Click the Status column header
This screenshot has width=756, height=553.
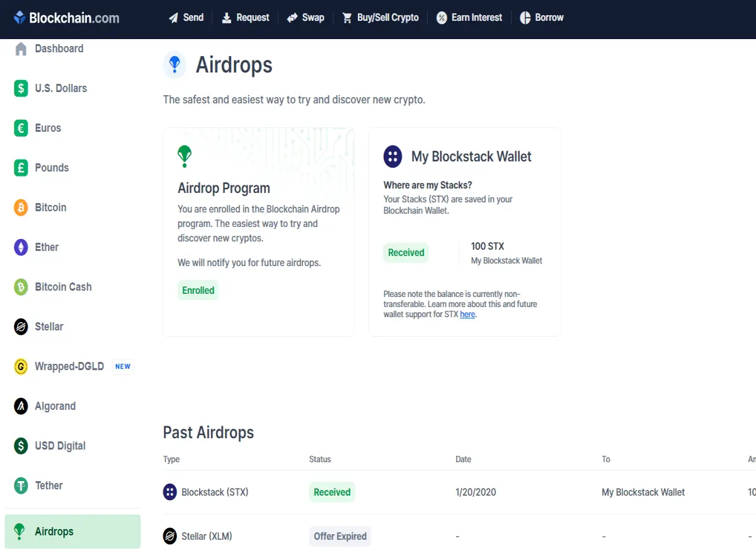click(320, 459)
